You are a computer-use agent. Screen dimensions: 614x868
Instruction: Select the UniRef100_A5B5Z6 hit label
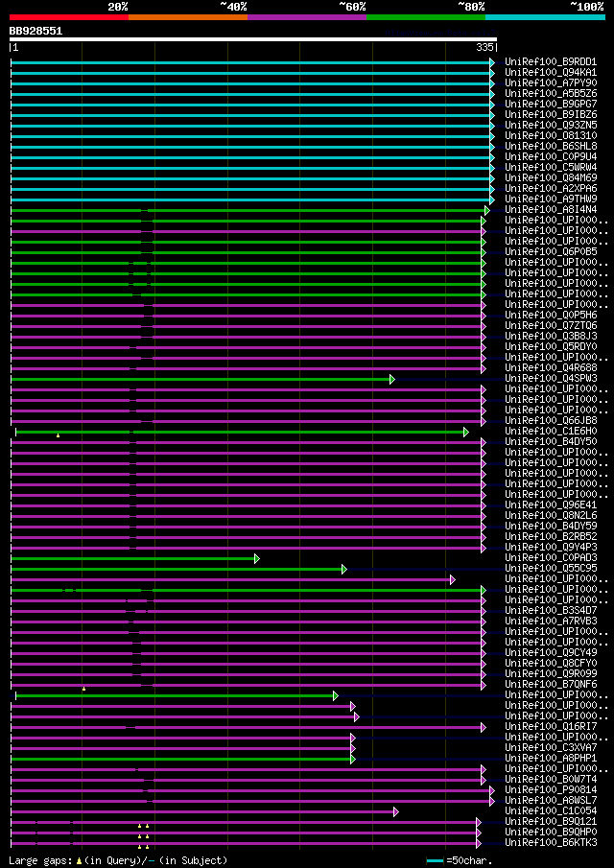click(x=551, y=94)
